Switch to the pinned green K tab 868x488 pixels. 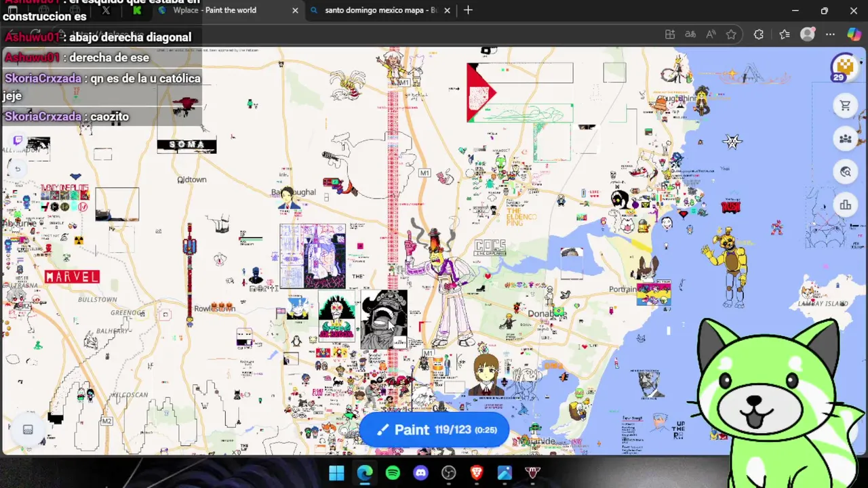tap(138, 10)
